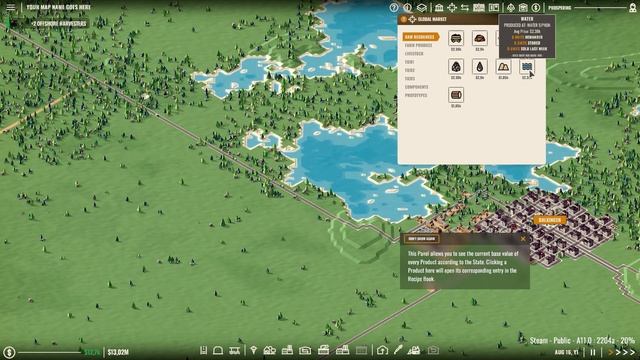Open the hamburger main menu

[11, 7]
